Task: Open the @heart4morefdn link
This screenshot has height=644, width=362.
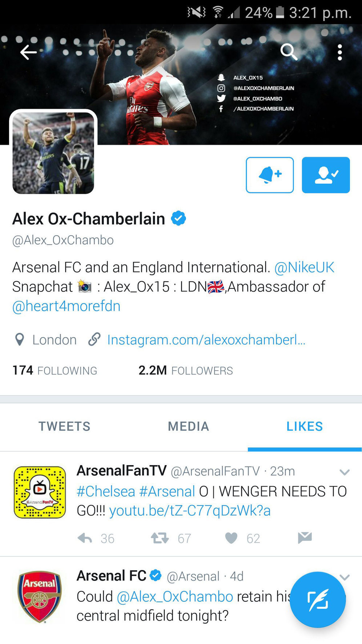Action: coord(66,306)
